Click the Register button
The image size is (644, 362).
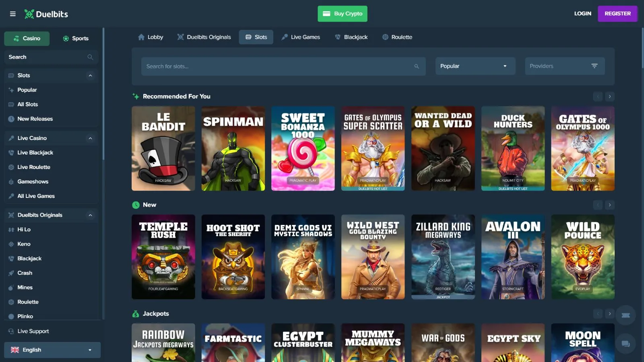point(617,14)
